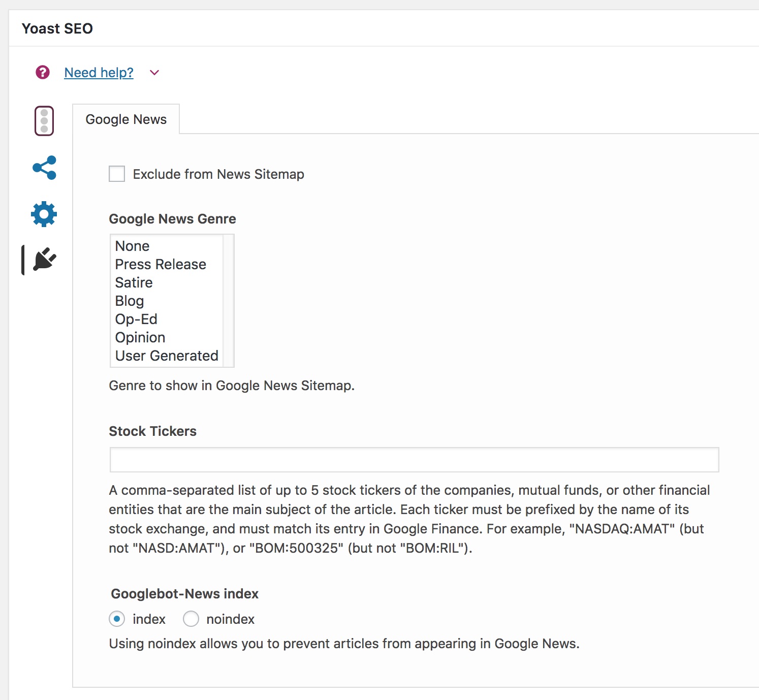Click the Exclude from News Sitemap label
Image resolution: width=759 pixels, height=700 pixels.
[x=218, y=174]
